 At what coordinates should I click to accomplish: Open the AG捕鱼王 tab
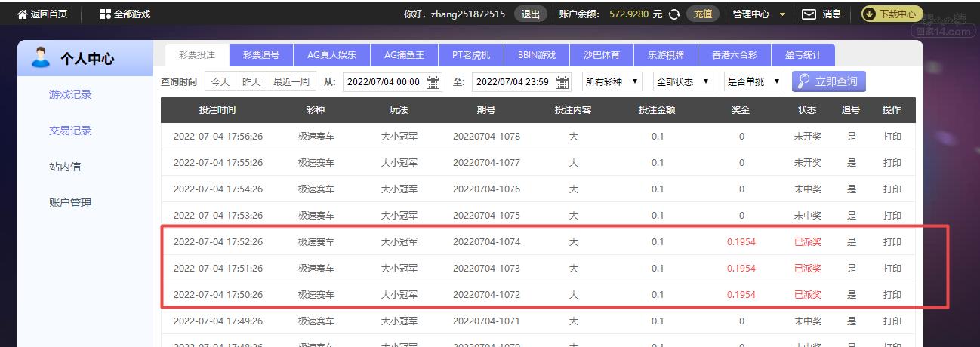coord(404,55)
